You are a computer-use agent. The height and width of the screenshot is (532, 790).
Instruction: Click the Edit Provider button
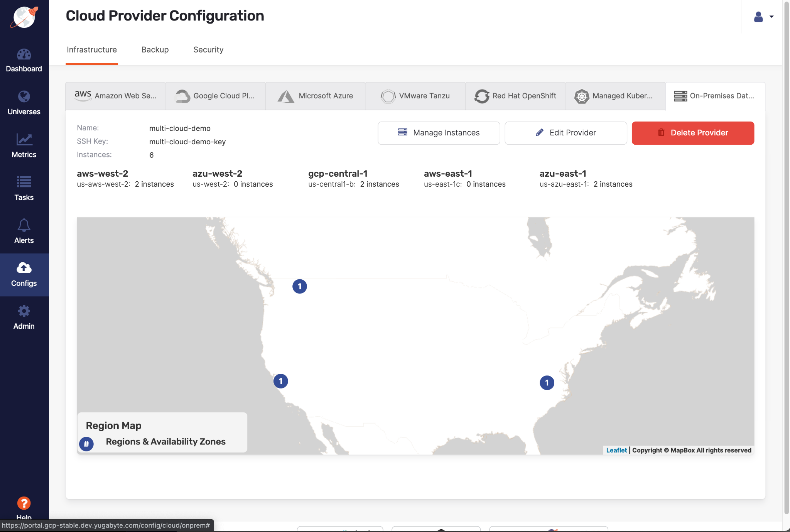(x=566, y=133)
